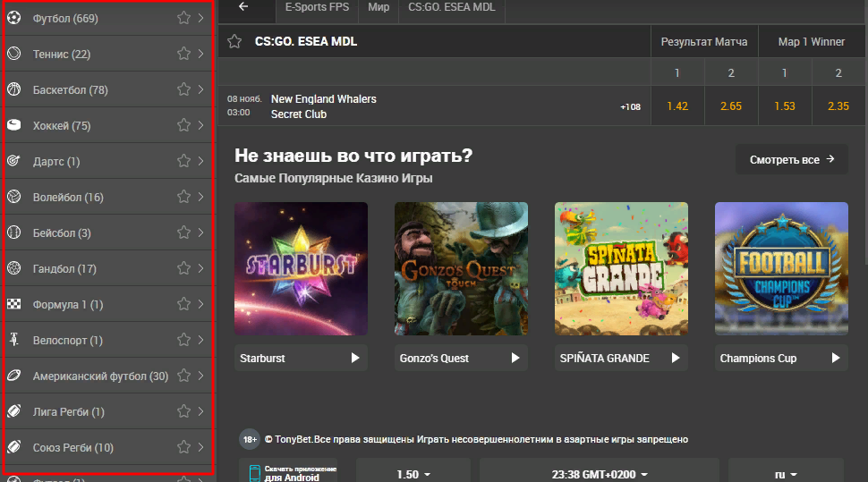The height and width of the screenshot is (482, 868).
Task: Favorite Американский футбол with its star
Action: [183, 376]
